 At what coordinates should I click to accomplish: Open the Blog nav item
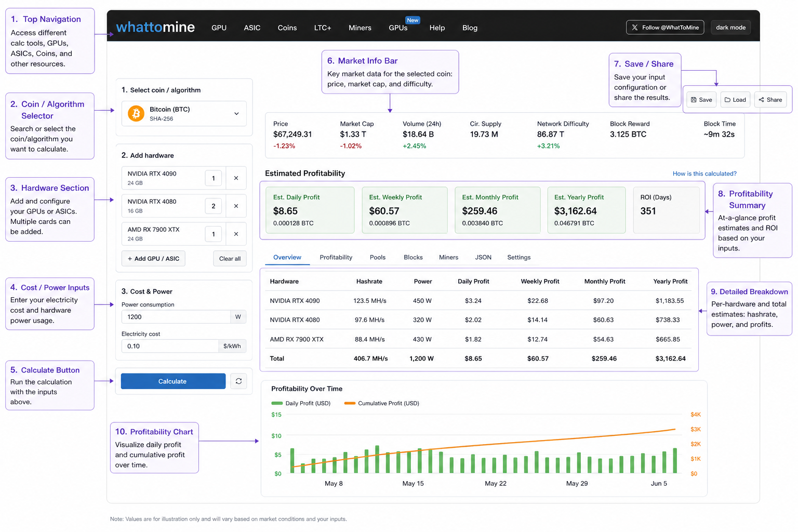click(x=470, y=28)
